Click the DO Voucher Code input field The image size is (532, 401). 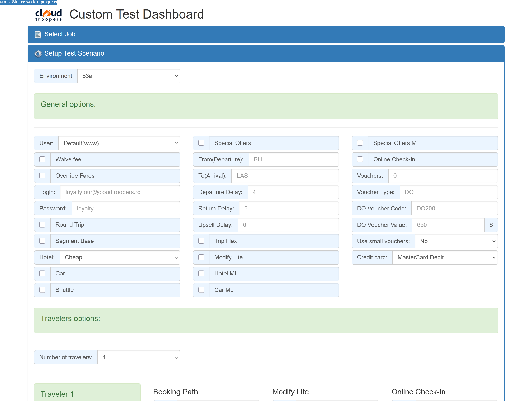[454, 209]
